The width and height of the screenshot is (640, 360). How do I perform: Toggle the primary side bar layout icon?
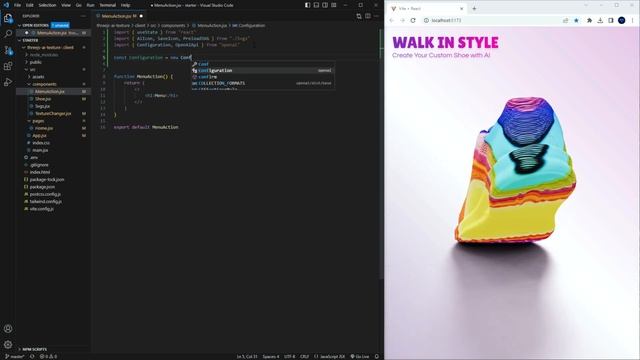click(307, 5)
